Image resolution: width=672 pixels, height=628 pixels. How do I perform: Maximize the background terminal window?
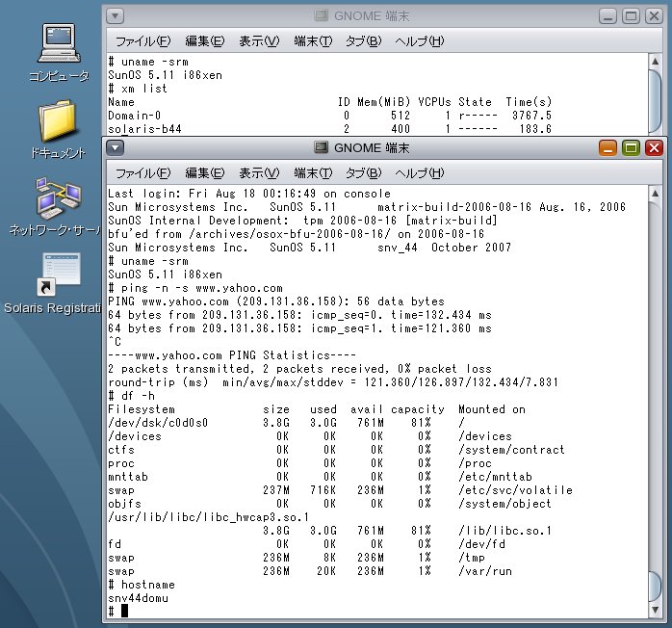[x=632, y=15]
